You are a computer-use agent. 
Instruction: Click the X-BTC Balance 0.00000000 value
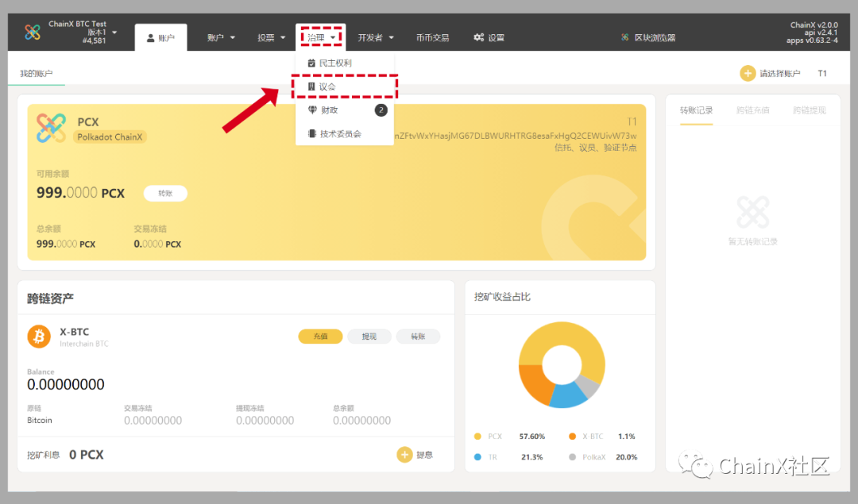[x=66, y=384]
